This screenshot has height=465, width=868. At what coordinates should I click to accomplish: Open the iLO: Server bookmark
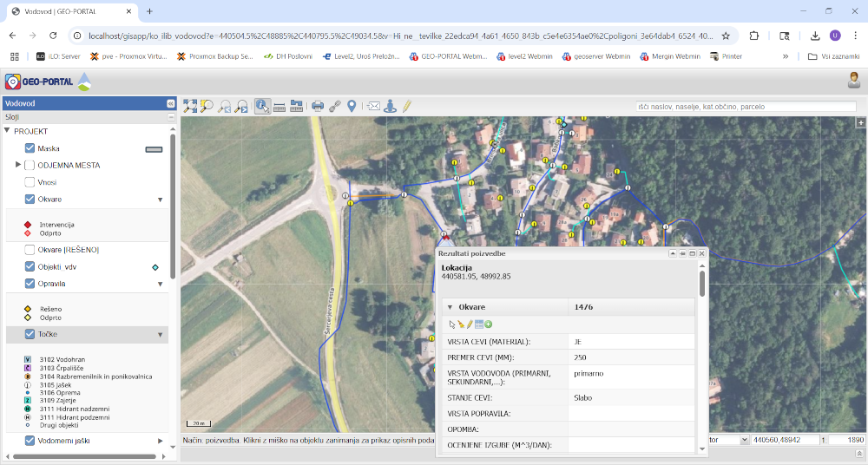[x=58, y=56]
